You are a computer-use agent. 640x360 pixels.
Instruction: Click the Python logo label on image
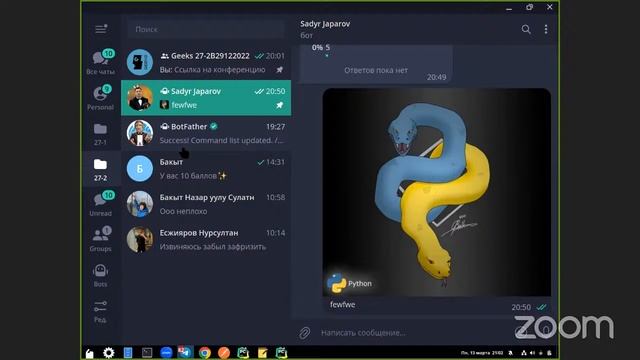pyautogui.click(x=350, y=283)
